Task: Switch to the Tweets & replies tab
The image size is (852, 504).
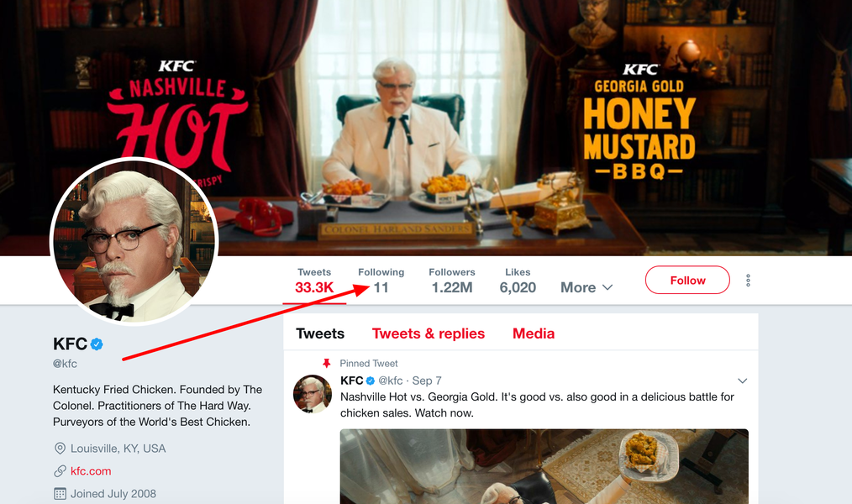Action: point(428,333)
